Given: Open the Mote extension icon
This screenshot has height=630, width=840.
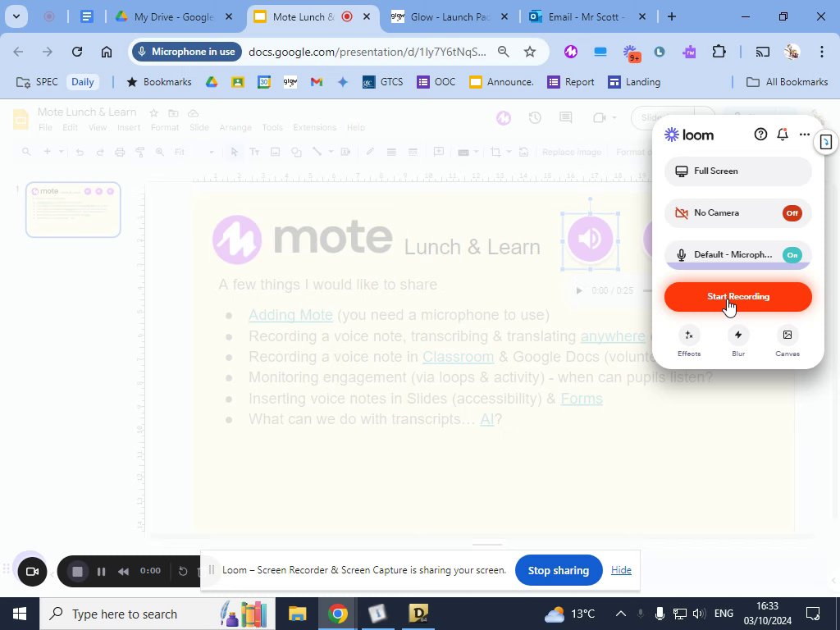Looking at the screenshot, I should pos(571,52).
